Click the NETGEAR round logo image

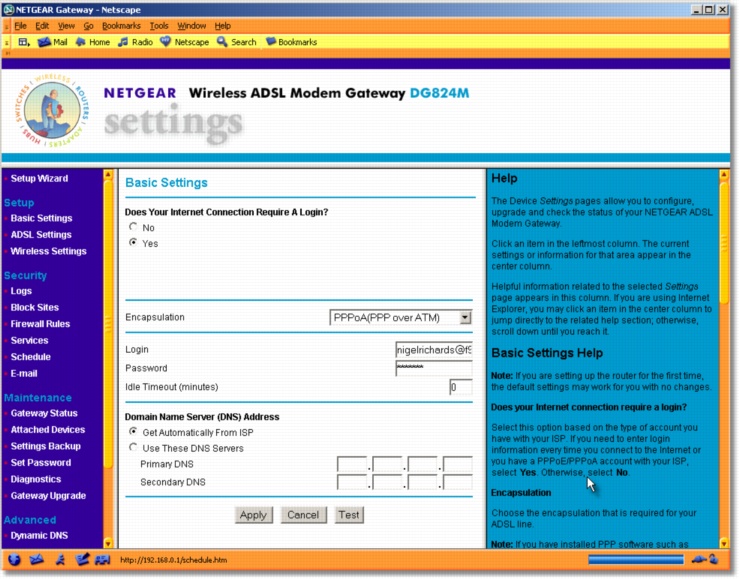click(52, 111)
